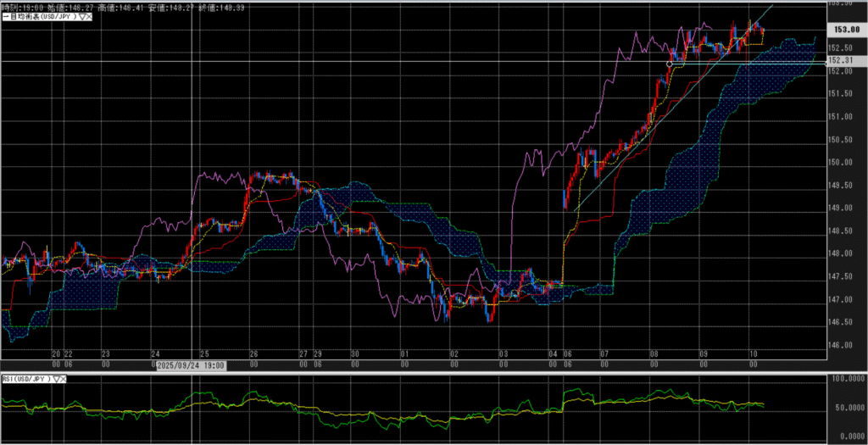Select the 一目均衡表(USD/JPY) indicator label
Viewport: 868px width, 445px height.
(38, 17)
